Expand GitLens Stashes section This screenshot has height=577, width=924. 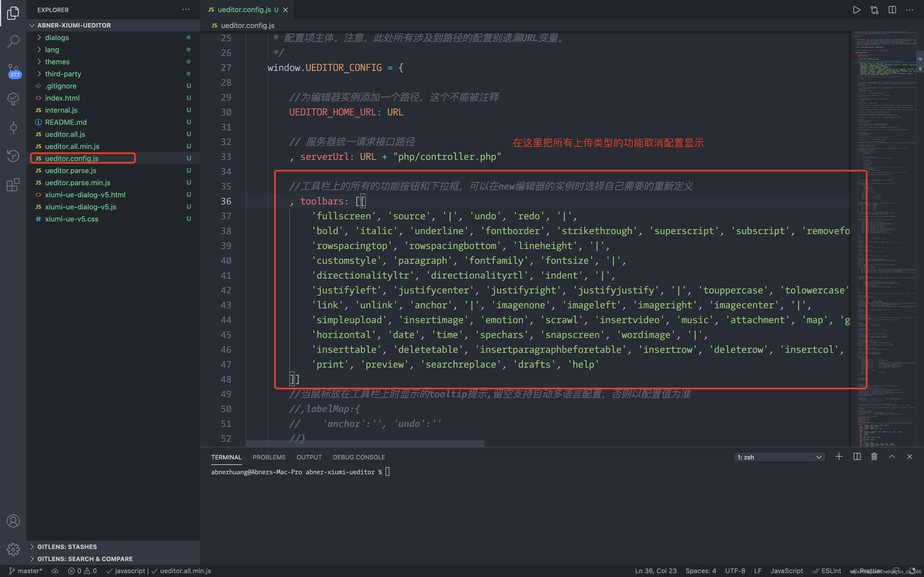pyautogui.click(x=67, y=547)
